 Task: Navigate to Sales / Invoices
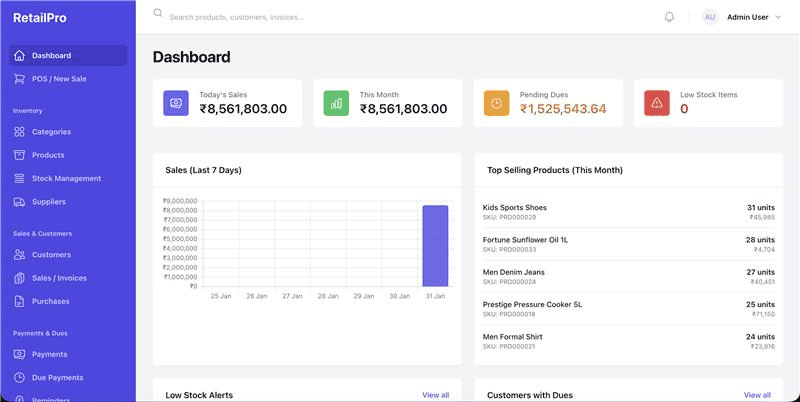[59, 278]
